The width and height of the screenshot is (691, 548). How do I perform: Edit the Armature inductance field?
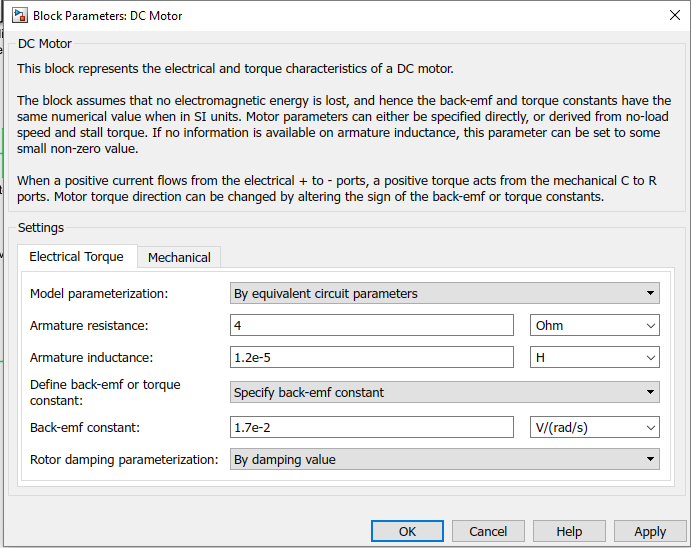coord(372,358)
